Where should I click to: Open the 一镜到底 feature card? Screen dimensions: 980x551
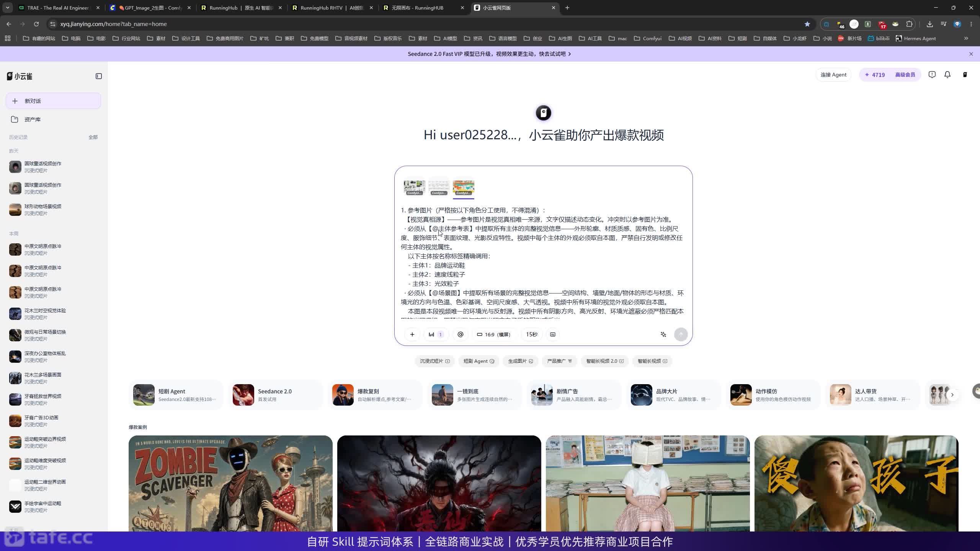[475, 395]
